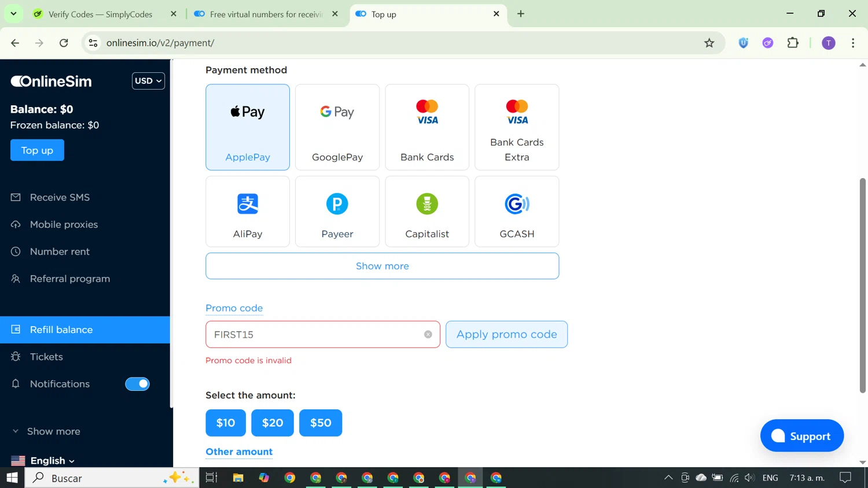Close the Free virtual numbers tab

pyautogui.click(x=335, y=14)
